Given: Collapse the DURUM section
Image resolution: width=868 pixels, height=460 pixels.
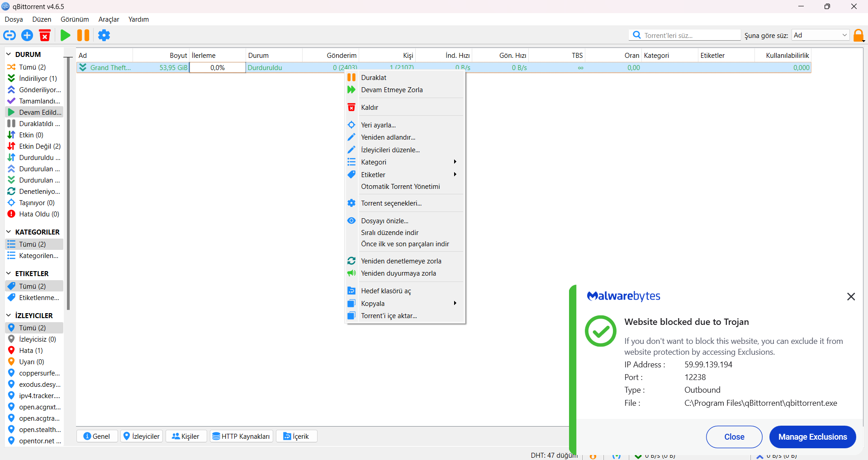Looking at the screenshot, I should (9, 54).
